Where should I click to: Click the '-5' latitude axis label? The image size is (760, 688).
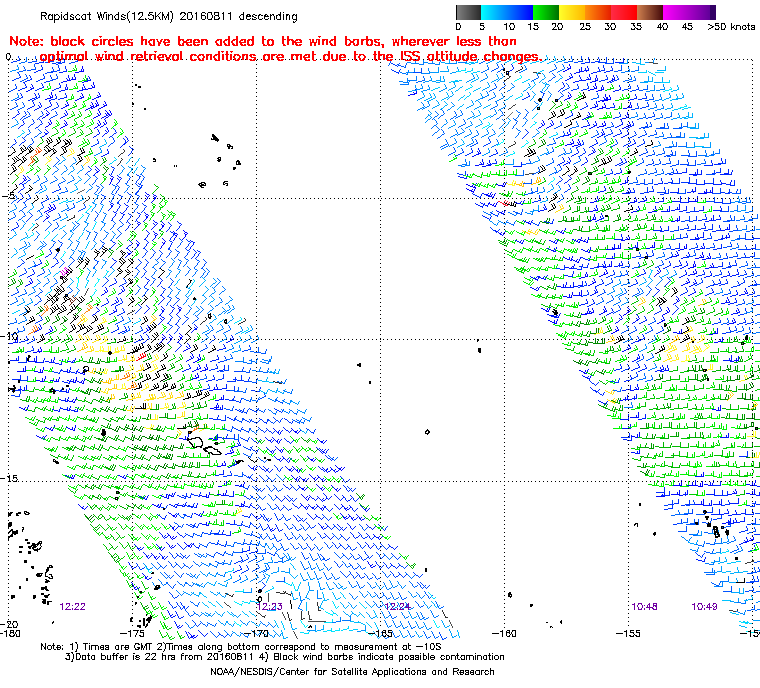tap(7, 195)
